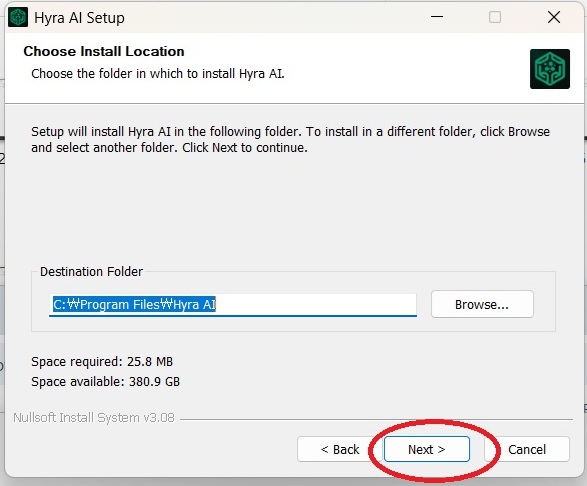Click 'Nullsoft Install System v3.08' text
The image size is (587, 486).
pos(94,417)
